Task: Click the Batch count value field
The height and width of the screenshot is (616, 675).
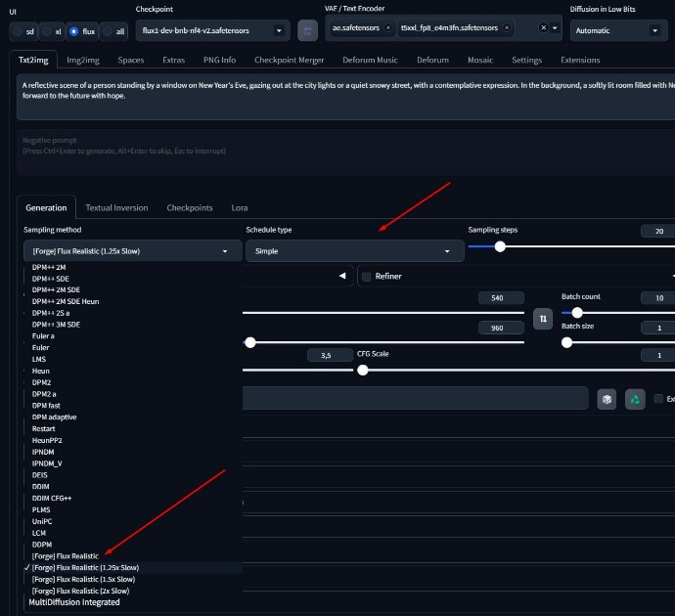Action: pos(658,297)
